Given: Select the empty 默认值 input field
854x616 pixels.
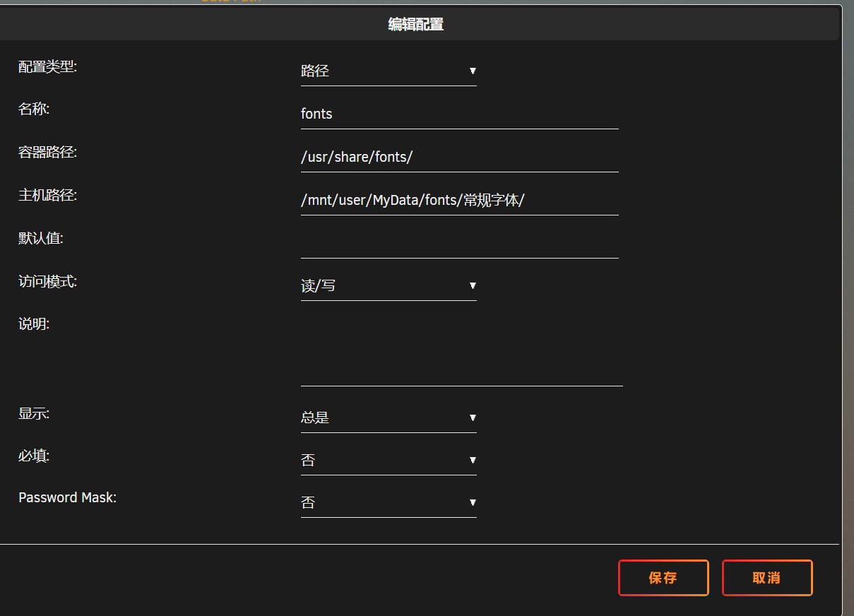Looking at the screenshot, I should point(459,244).
